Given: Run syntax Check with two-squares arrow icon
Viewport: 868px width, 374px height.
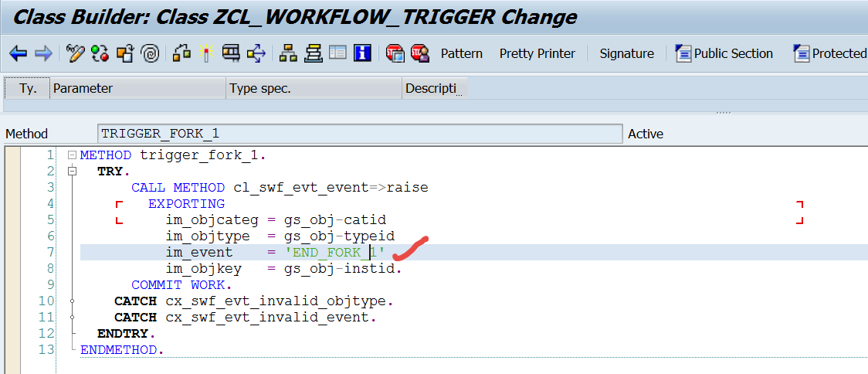Looking at the screenshot, I should [181, 53].
